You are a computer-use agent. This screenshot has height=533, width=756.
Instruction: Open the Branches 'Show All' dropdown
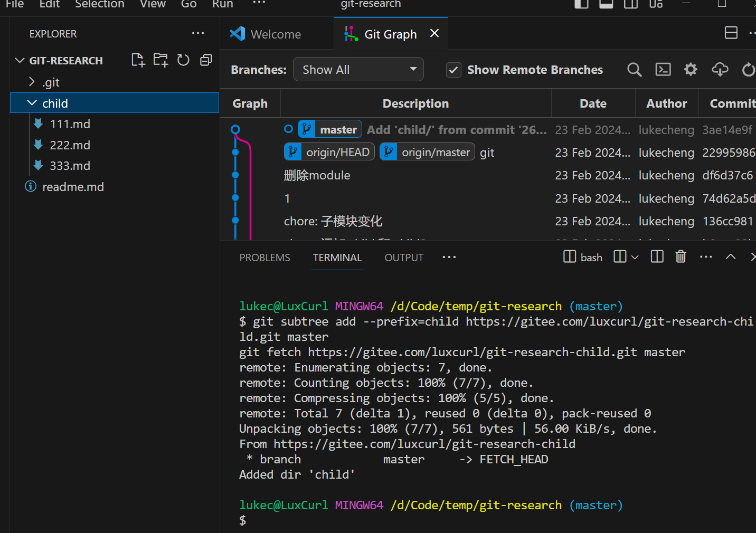[x=358, y=70]
